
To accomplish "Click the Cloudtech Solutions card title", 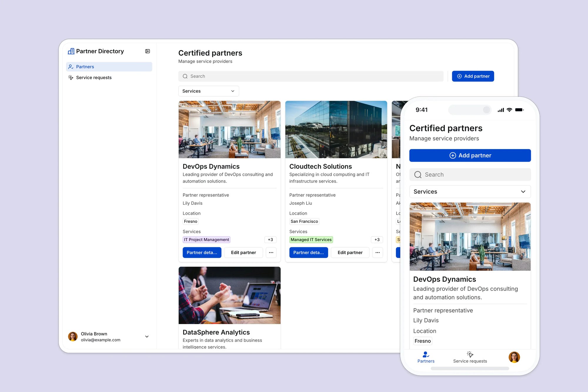I will 320,166.
